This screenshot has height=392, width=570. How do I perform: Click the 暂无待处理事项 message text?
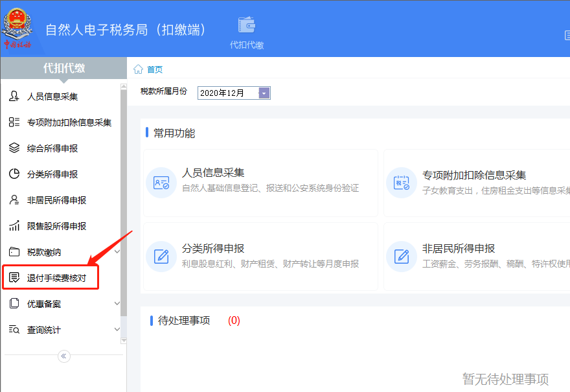(505, 379)
